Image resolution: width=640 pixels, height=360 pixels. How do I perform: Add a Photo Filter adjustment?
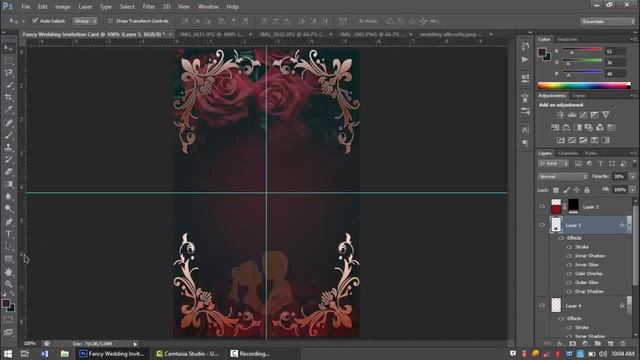[x=589, y=127]
